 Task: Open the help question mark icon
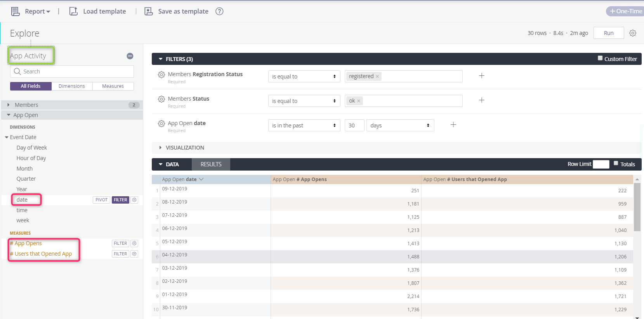click(219, 11)
